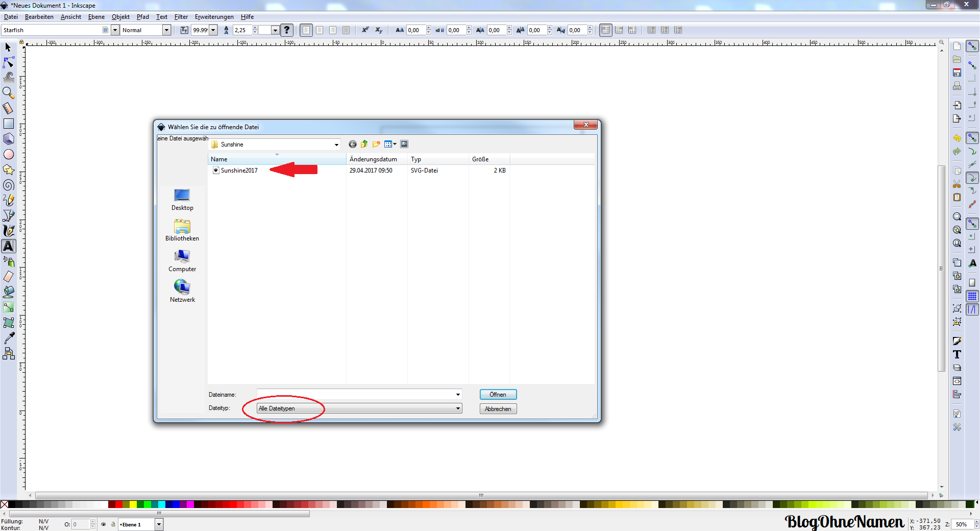Select the Rectangle tool
Screen dimensions: 980x531
coord(9,124)
